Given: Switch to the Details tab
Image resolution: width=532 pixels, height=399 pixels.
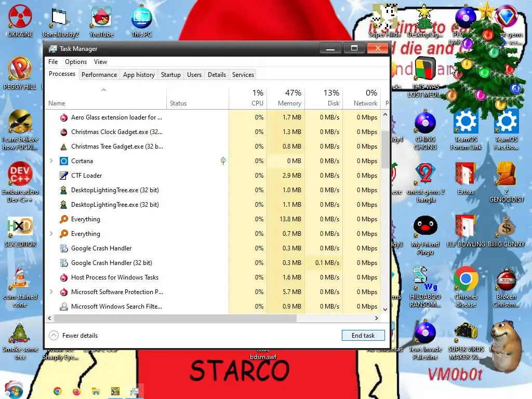Looking at the screenshot, I should [217, 75].
